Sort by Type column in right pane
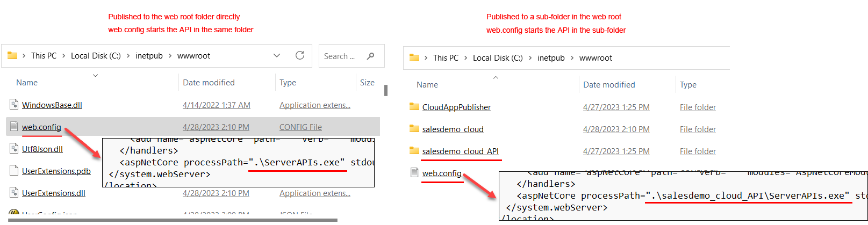This screenshot has height=225, width=868. (x=688, y=85)
